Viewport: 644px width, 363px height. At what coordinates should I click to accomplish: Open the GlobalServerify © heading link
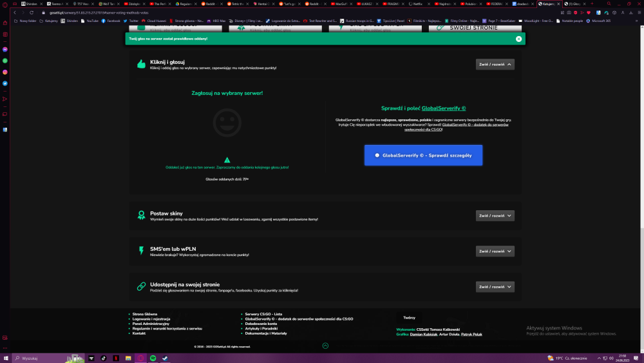coord(444,108)
